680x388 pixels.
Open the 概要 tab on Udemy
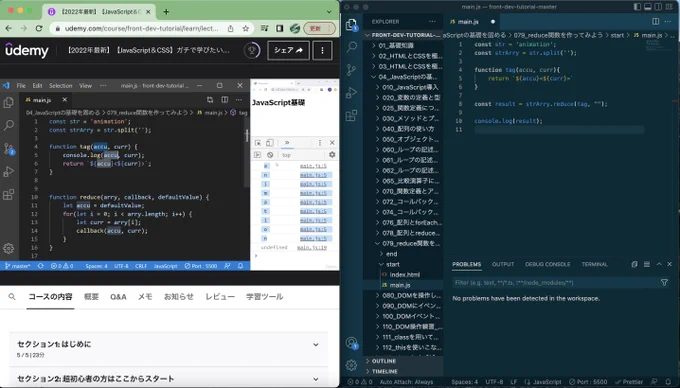tap(91, 297)
